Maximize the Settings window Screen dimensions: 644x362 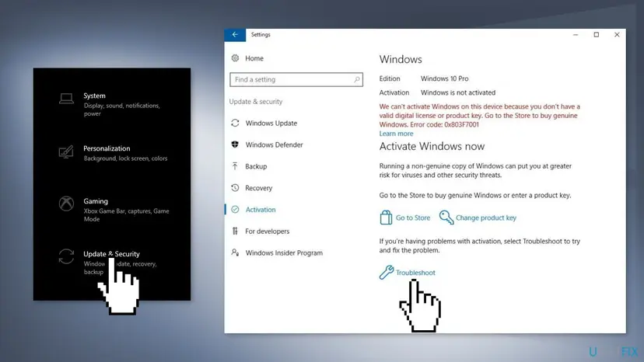pos(597,35)
